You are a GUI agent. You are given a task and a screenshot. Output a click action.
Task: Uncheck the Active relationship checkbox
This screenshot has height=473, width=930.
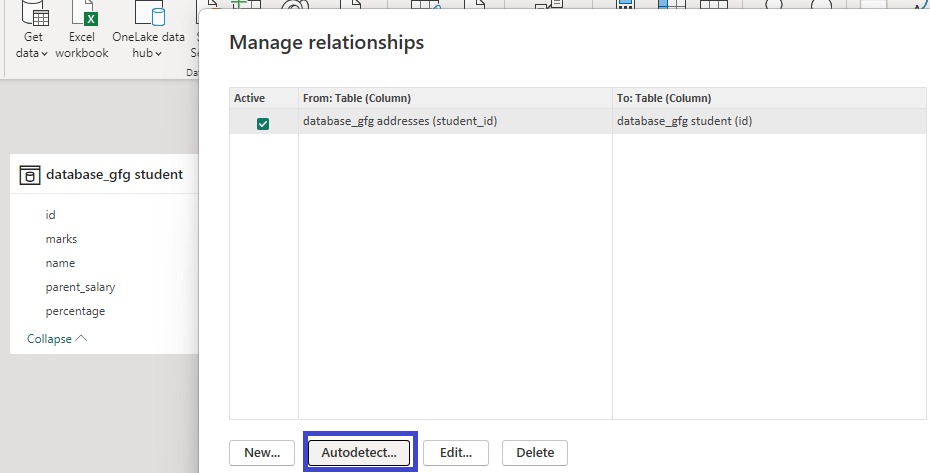point(263,123)
